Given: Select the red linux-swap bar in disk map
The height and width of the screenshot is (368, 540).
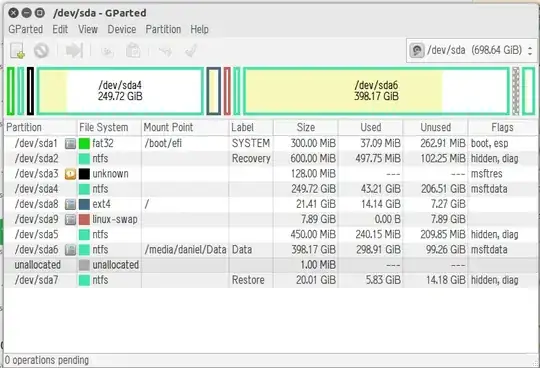Looking at the screenshot, I should pos(227,91).
